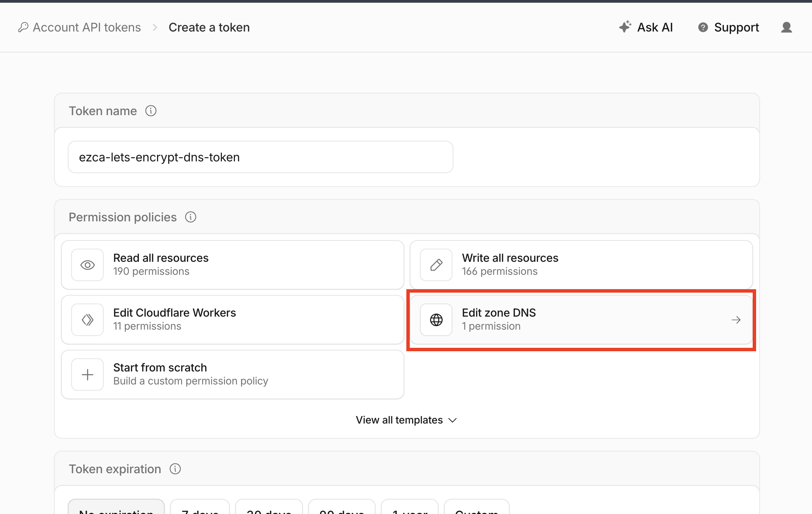Click the 1 permission text

pyautogui.click(x=491, y=326)
